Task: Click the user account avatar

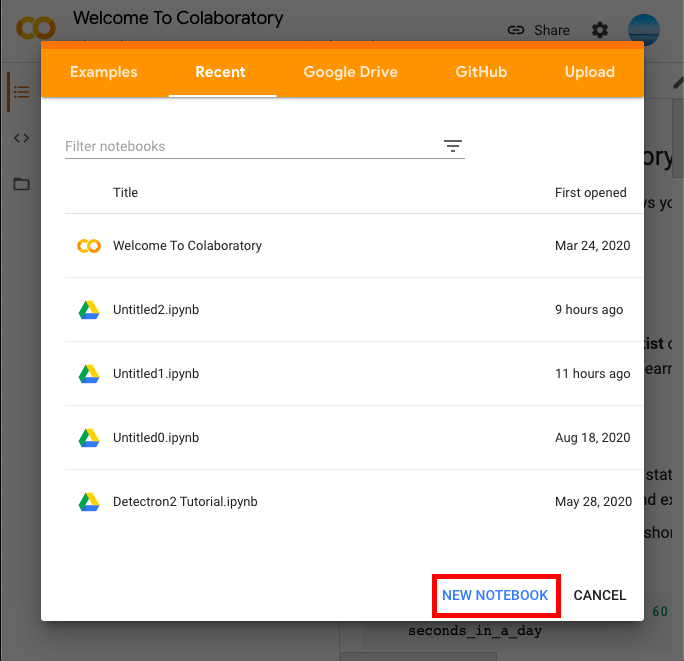Action: (643, 30)
